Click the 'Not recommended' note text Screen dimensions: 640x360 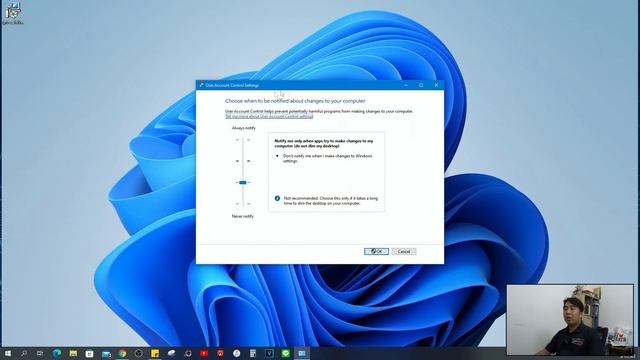click(x=331, y=201)
